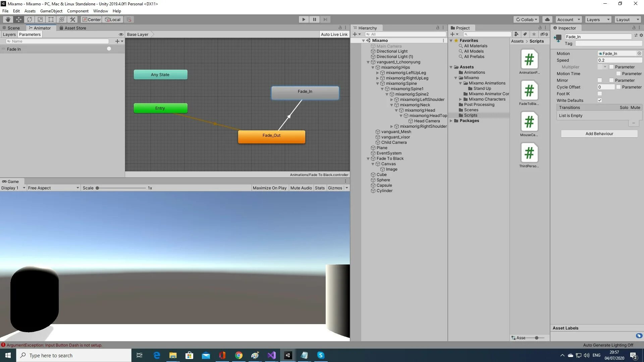Click the Auto Live Link button
Viewport: 644px width, 362px height.
point(334,34)
